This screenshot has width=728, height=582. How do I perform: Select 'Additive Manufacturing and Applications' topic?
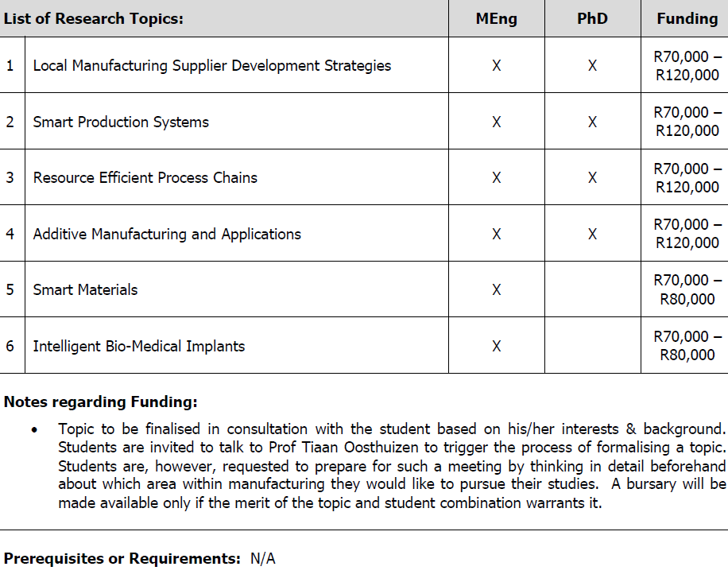pos(167,234)
